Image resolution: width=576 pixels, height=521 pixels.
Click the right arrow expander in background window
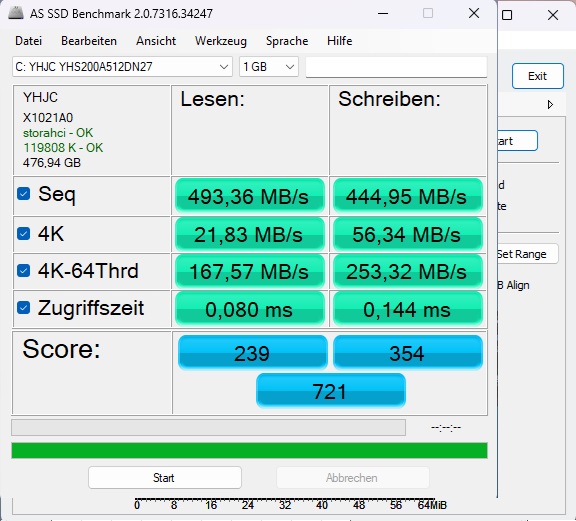click(x=550, y=105)
